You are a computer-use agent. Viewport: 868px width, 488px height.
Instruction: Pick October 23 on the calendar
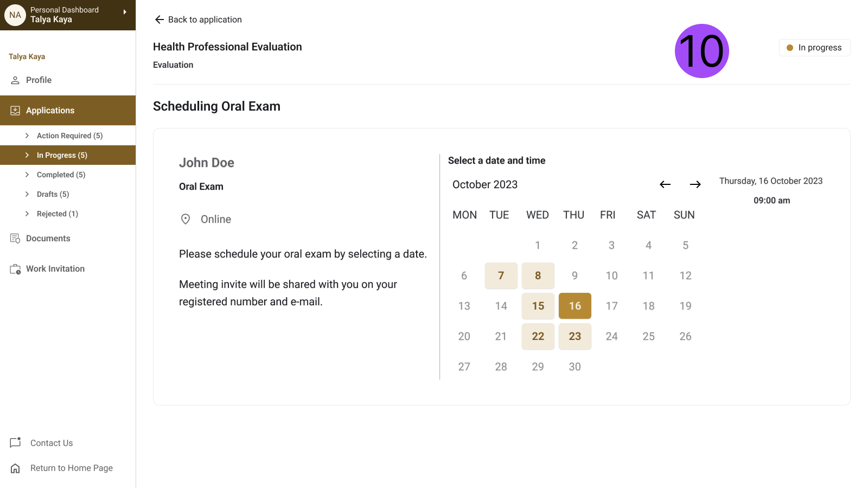575,336
